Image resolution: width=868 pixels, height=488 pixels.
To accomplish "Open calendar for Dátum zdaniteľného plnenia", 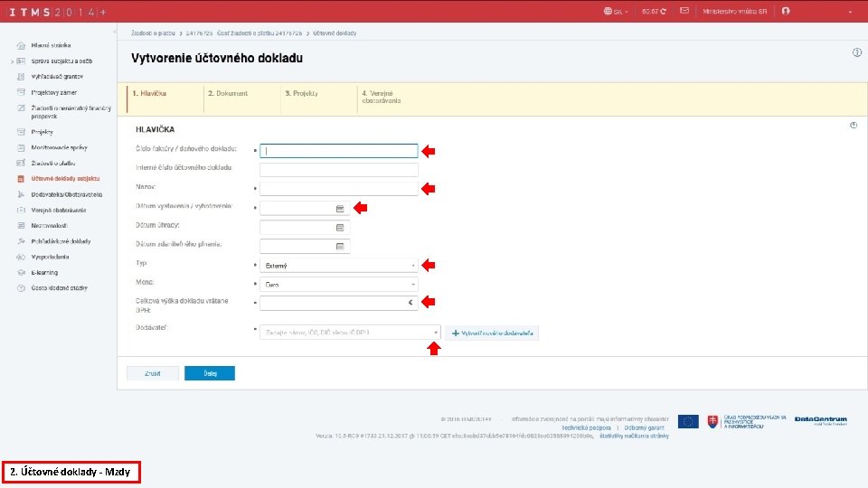I will click(x=340, y=246).
